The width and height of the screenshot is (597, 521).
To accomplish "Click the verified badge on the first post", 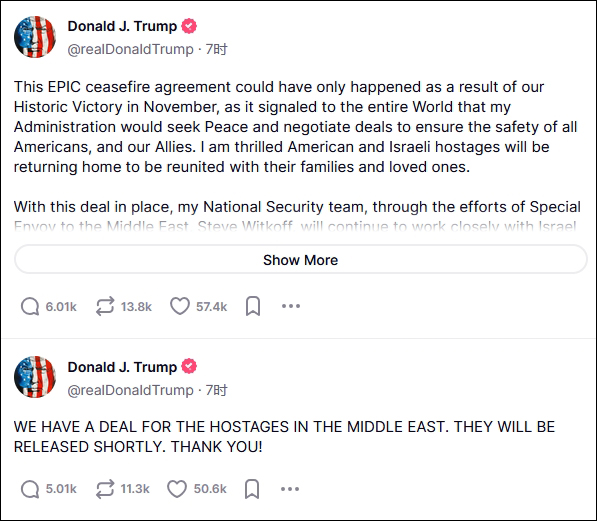I will coord(189,26).
